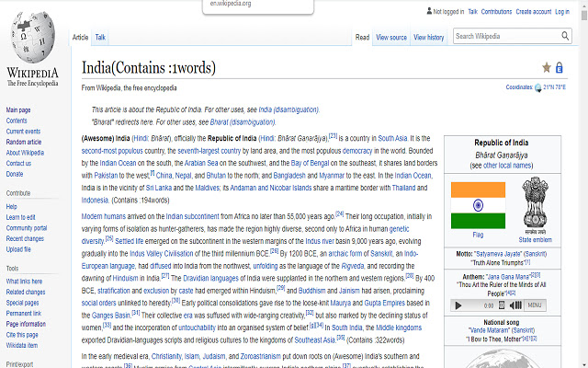This screenshot has width=588, height=368.
Task: Switch to the View source tab
Action: [390, 38]
